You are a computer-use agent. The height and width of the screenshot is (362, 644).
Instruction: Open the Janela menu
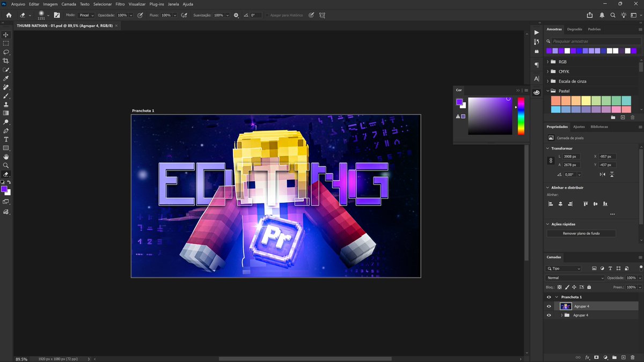point(173,4)
